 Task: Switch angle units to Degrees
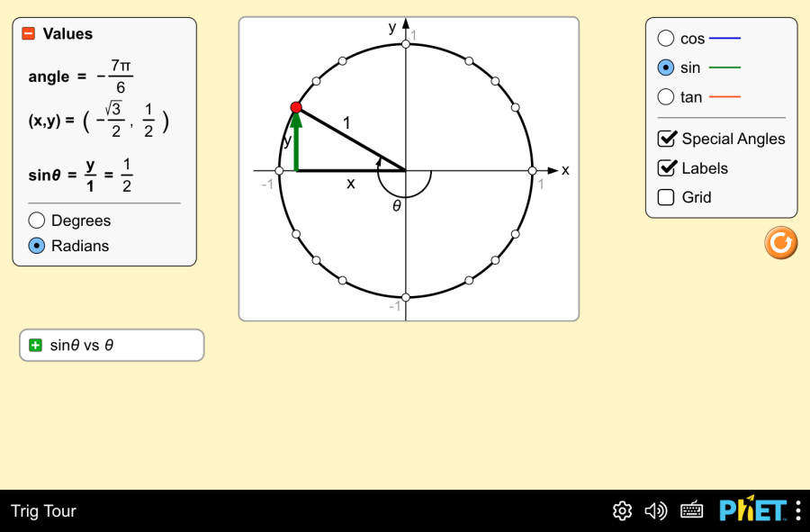(x=37, y=221)
